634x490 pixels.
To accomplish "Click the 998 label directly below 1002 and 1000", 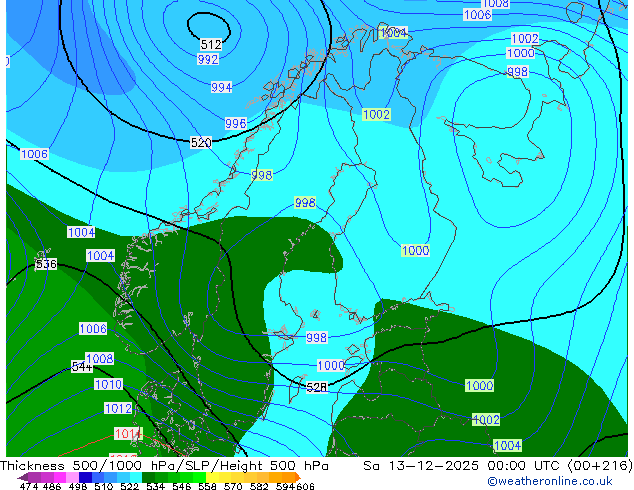I will pos(517,72).
